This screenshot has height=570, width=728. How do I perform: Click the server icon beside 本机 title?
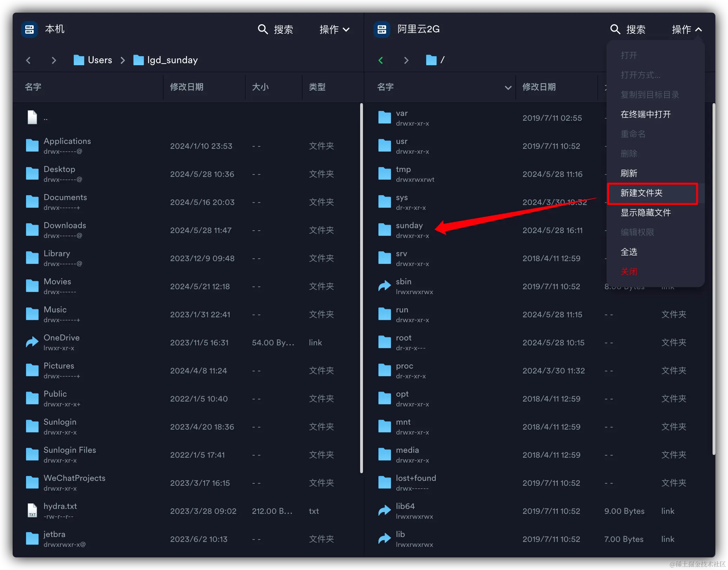[29, 29]
